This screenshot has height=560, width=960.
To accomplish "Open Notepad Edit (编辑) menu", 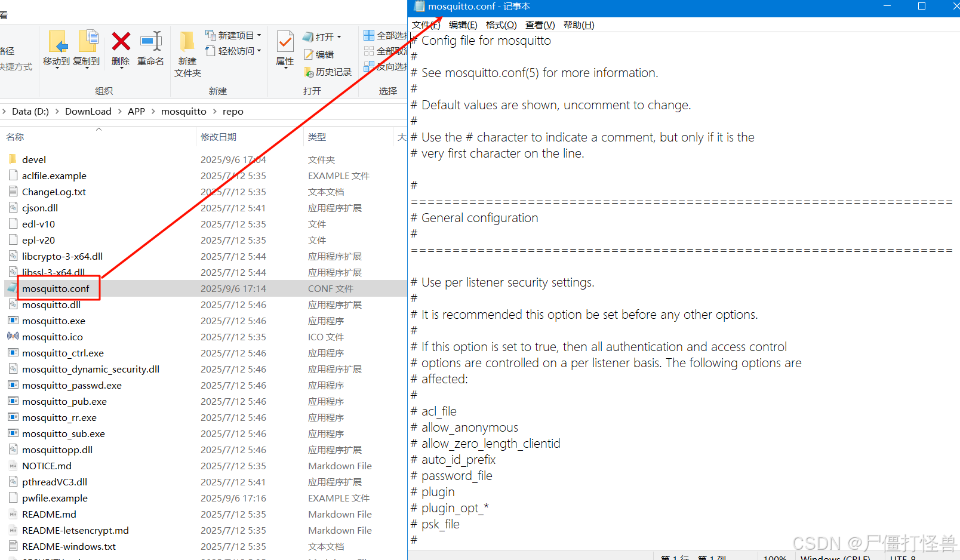I will pos(463,24).
